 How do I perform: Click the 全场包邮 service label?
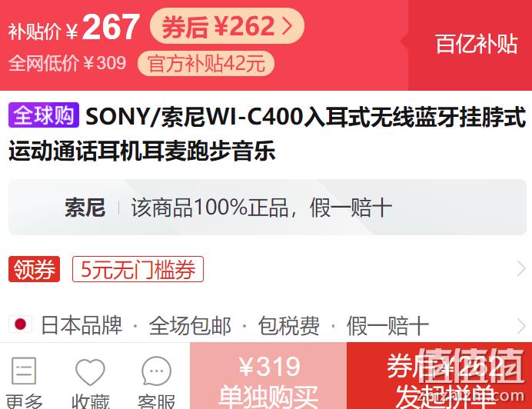190,325
